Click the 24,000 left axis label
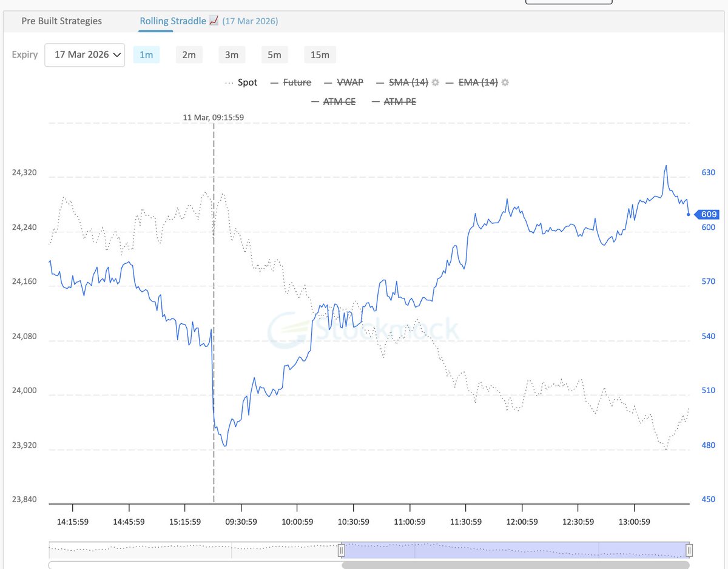The width and height of the screenshot is (728, 569). [24, 390]
